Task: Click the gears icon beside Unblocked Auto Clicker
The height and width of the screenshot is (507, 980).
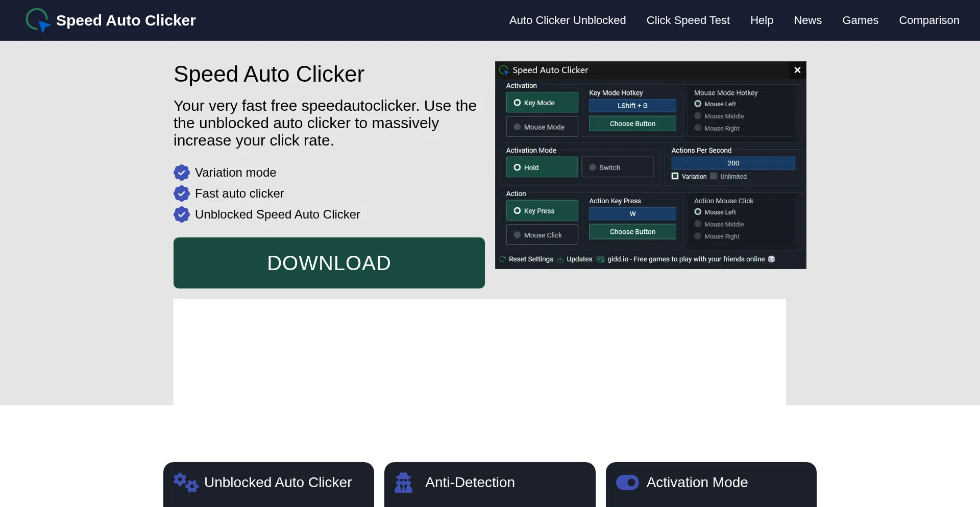Action: pos(185,482)
